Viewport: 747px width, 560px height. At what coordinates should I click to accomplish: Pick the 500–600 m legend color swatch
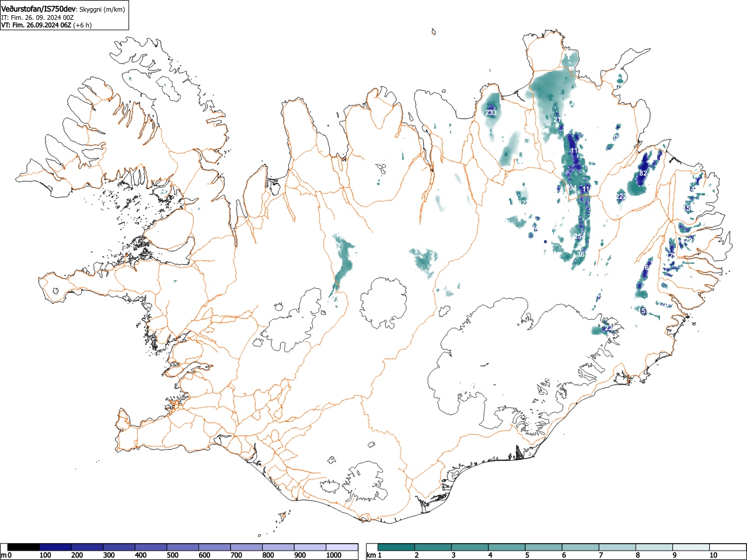click(183, 547)
